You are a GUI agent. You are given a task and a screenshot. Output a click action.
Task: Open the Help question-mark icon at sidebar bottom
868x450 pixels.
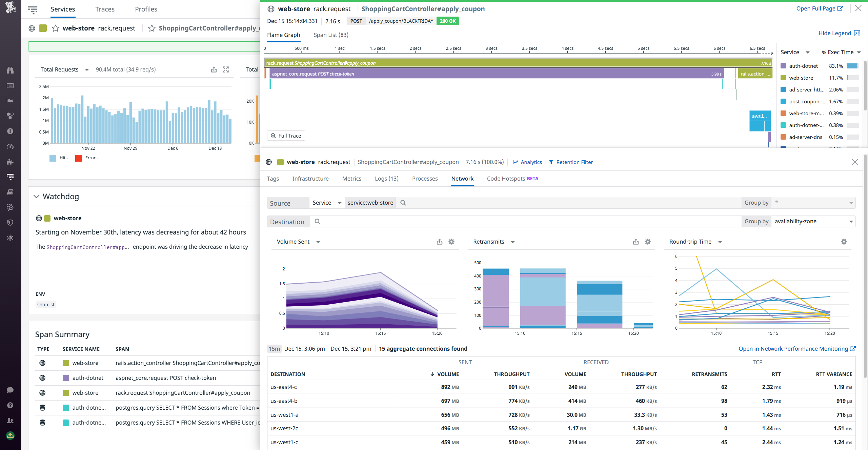pyautogui.click(x=10, y=405)
